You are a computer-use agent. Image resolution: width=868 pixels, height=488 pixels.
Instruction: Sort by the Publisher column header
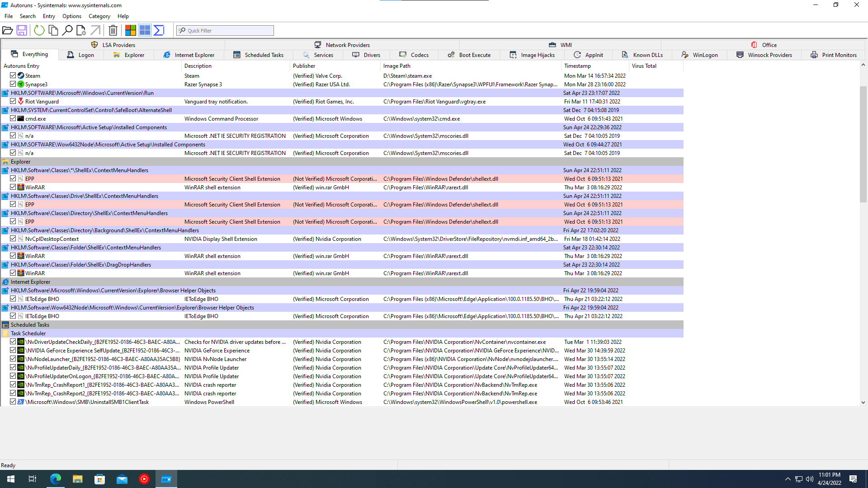[x=304, y=66]
